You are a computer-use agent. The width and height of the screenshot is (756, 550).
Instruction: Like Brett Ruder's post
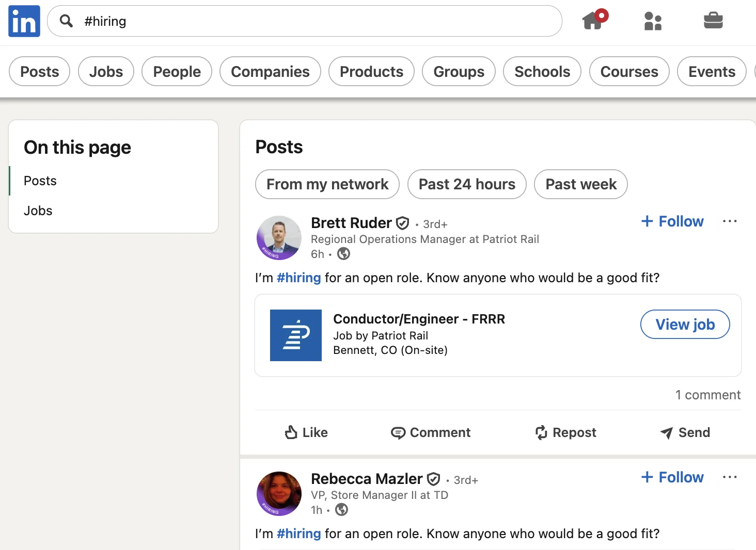point(306,432)
